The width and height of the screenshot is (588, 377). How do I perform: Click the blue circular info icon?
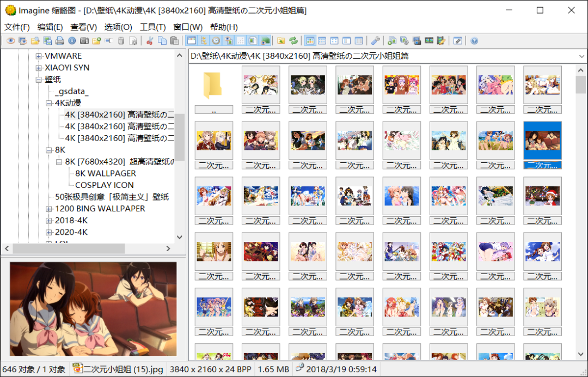click(x=72, y=41)
